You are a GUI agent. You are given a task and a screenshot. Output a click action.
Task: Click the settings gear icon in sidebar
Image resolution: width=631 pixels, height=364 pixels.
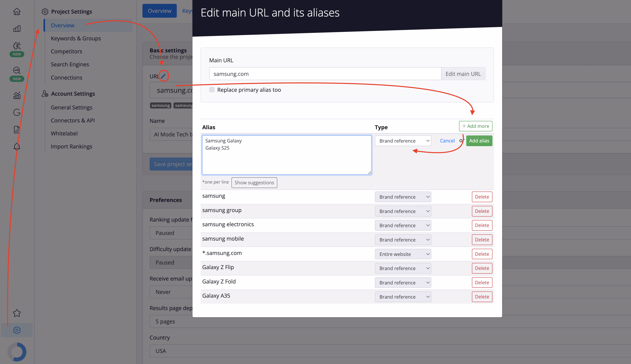click(17, 330)
